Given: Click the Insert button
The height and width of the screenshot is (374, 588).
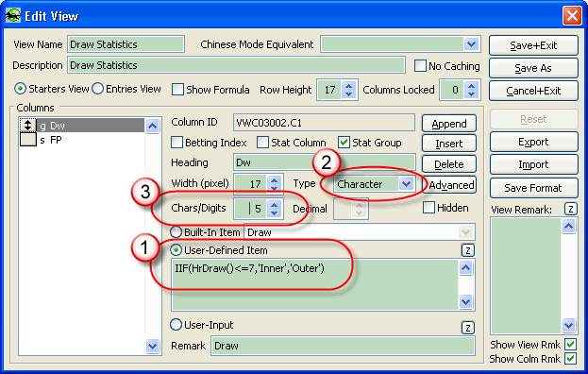Looking at the screenshot, I should point(449,144).
